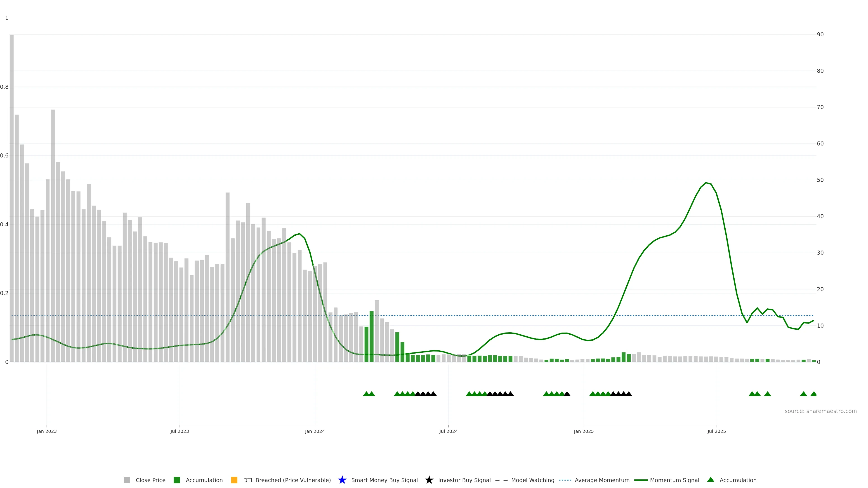This screenshot has width=868, height=488.
Task: Click the blue Smart Money star icon
Action: tap(342, 480)
